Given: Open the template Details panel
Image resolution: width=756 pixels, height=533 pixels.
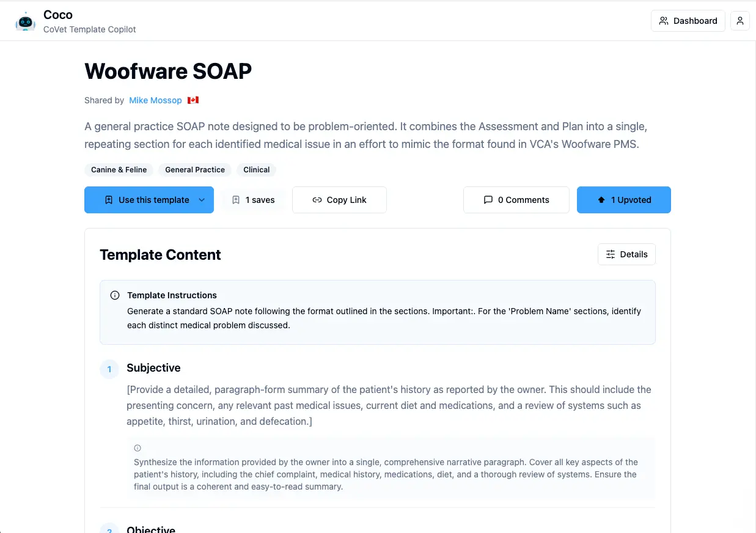Looking at the screenshot, I should [x=626, y=254].
